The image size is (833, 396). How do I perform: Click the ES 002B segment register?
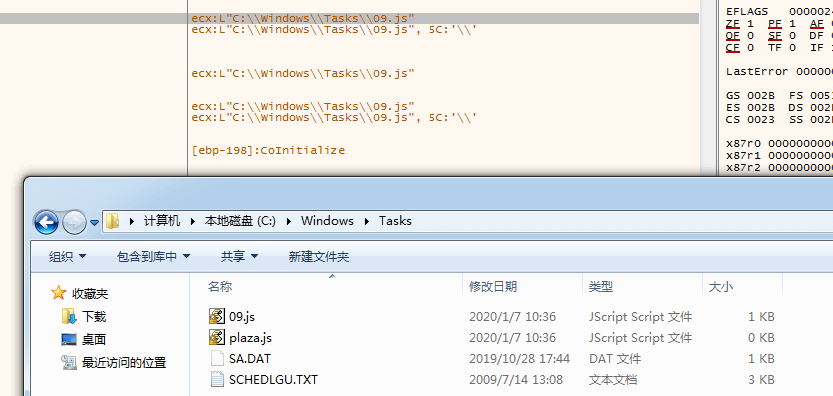[x=750, y=107]
